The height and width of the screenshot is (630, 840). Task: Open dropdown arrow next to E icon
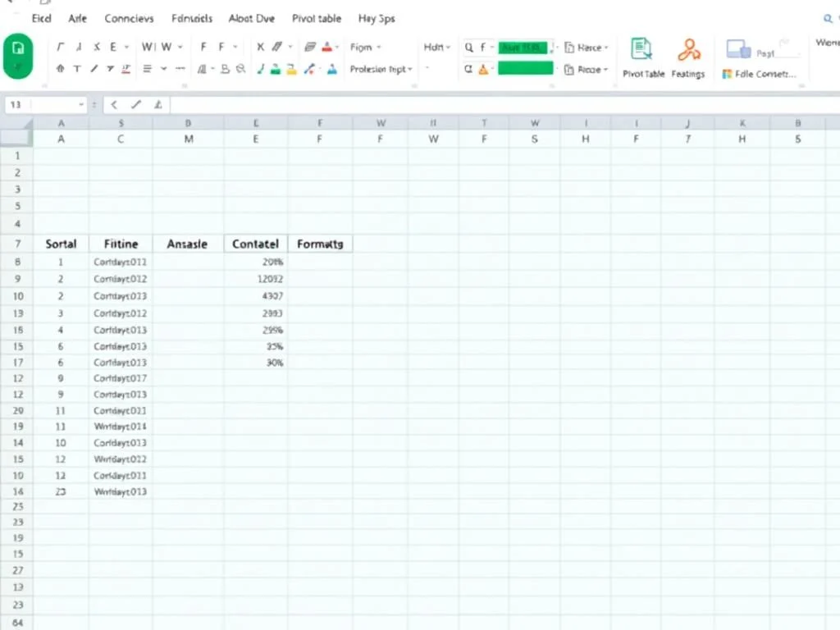[126, 47]
